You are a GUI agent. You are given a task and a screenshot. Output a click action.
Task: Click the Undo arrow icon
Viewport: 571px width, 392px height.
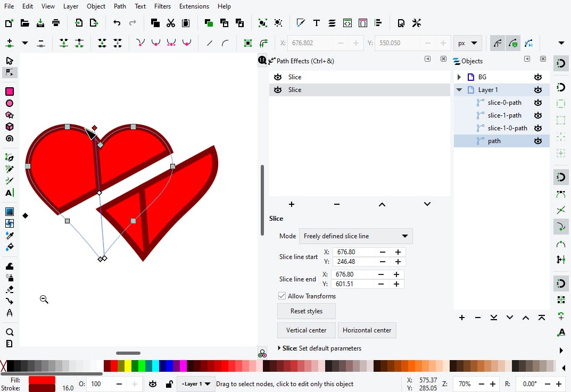pyautogui.click(x=117, y=23)
